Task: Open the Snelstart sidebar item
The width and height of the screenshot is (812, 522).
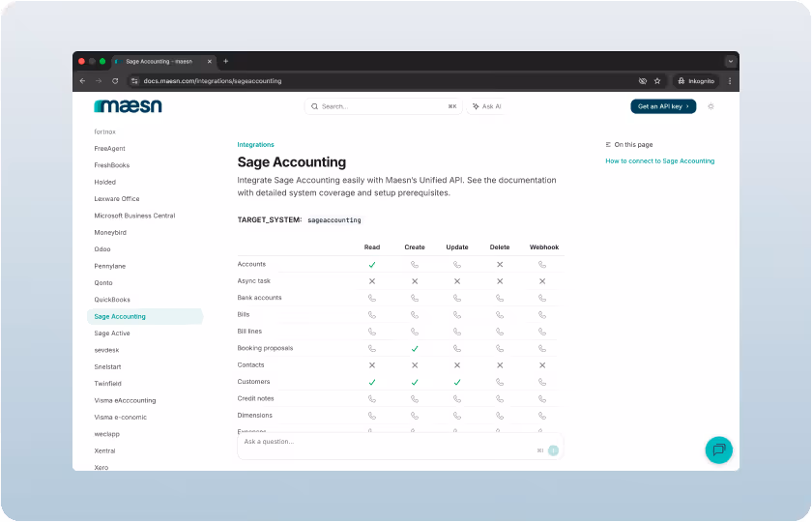Action: [107, 366]
